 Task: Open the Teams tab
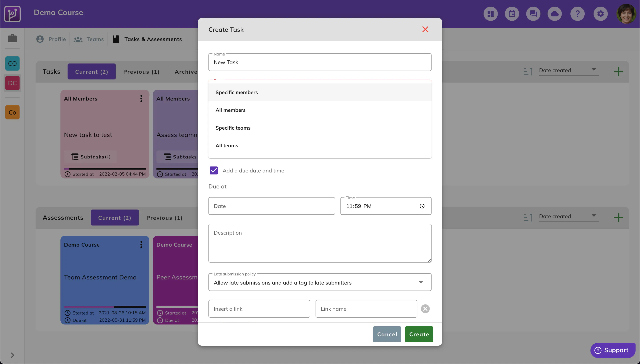click(89, 39)
